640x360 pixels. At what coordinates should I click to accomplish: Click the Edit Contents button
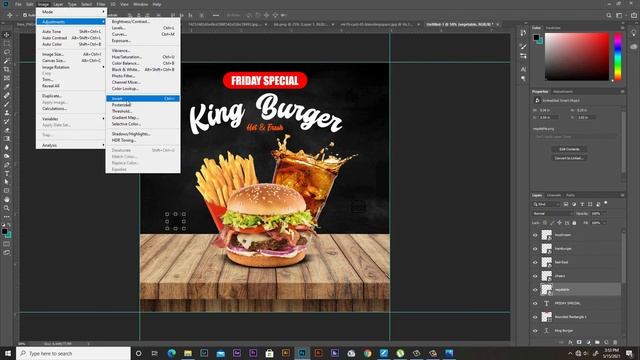pos(569,149)
